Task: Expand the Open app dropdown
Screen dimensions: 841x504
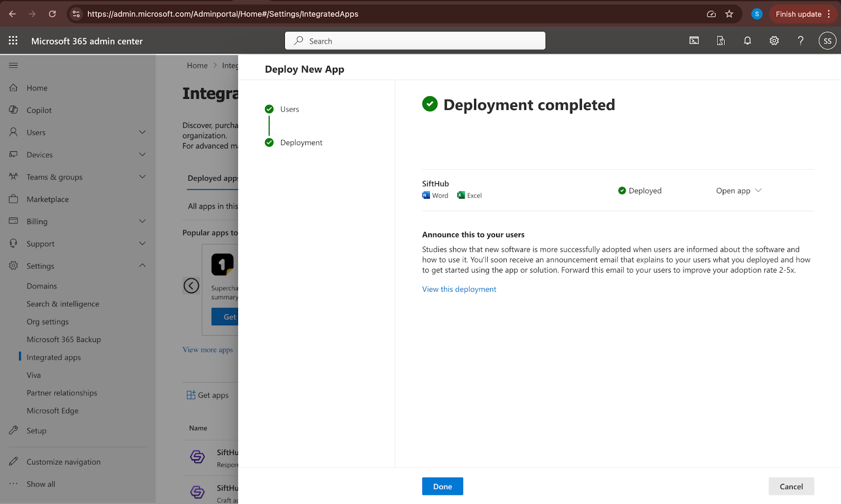Action: [739, 191]
